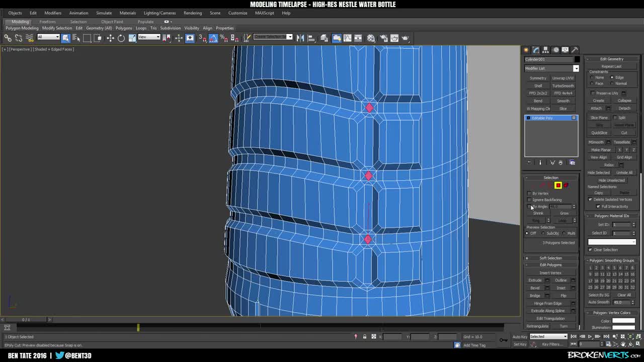This screenshot has width=644, height=362.
Task: Open Select by Name icon
Action: [x=76, y=38]
